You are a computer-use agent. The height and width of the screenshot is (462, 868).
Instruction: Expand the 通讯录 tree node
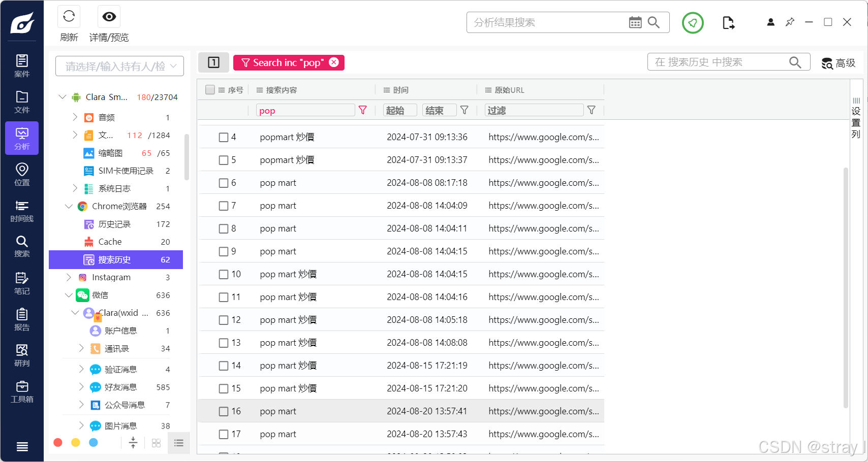point(81,348)
